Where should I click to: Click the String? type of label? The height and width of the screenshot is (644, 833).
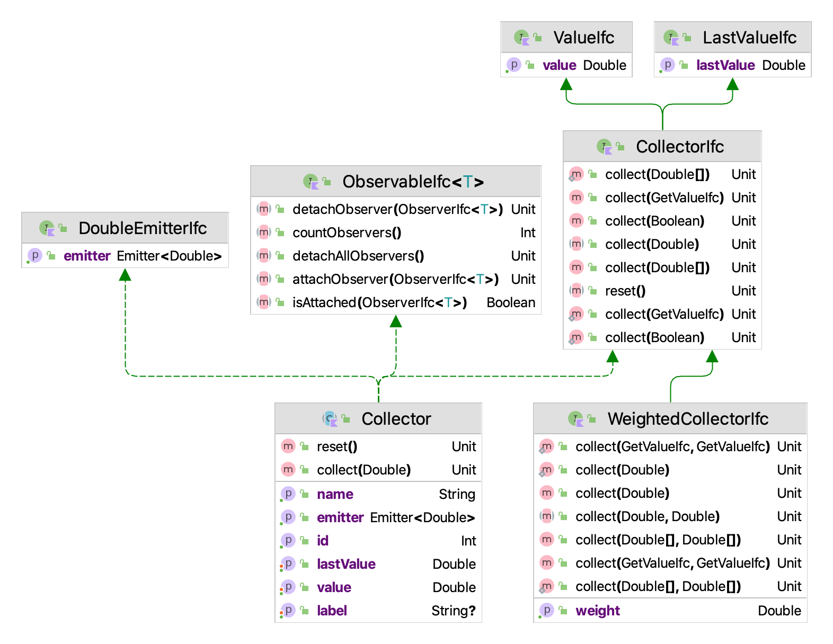(x=454, y=611)
